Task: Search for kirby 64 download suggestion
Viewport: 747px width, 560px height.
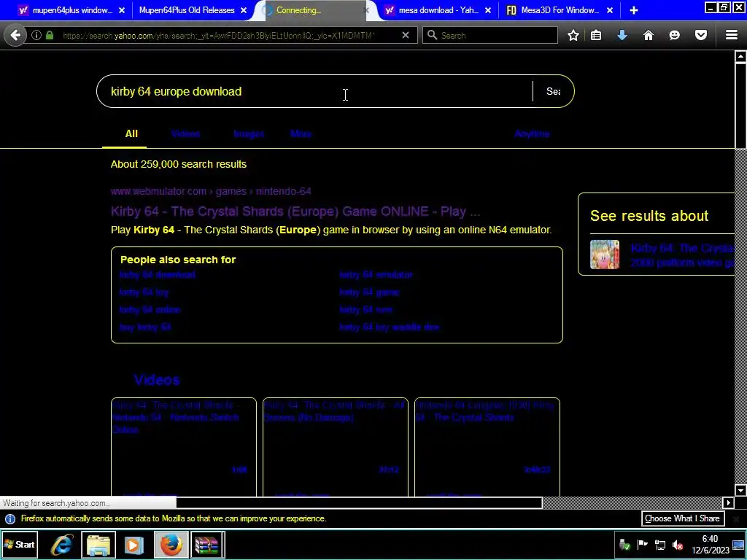Action: click(x=158, y=275)
